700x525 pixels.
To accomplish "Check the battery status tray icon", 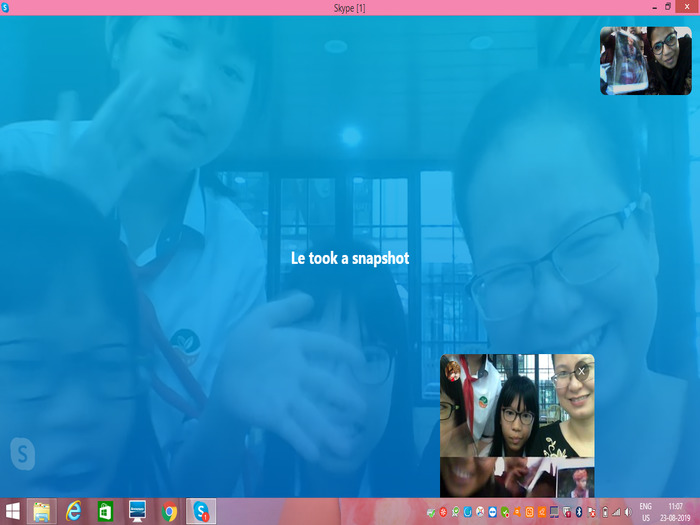I will [x=605, y=512].
